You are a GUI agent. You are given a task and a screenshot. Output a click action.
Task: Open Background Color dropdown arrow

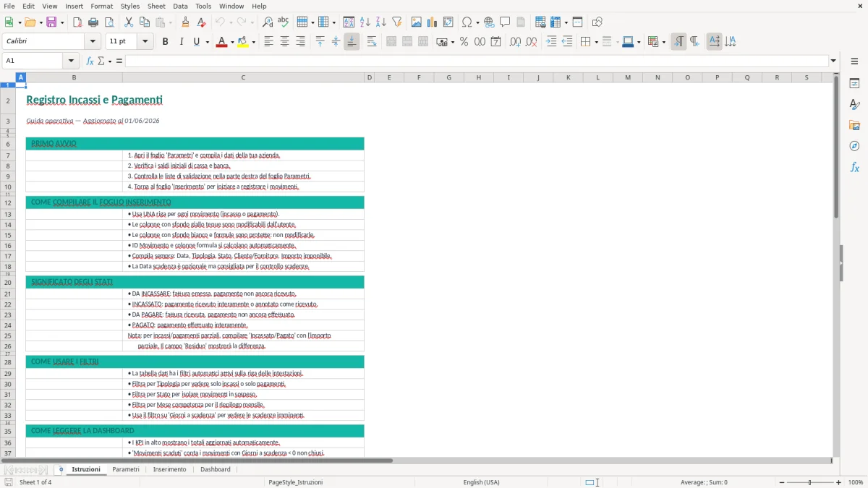254,42
